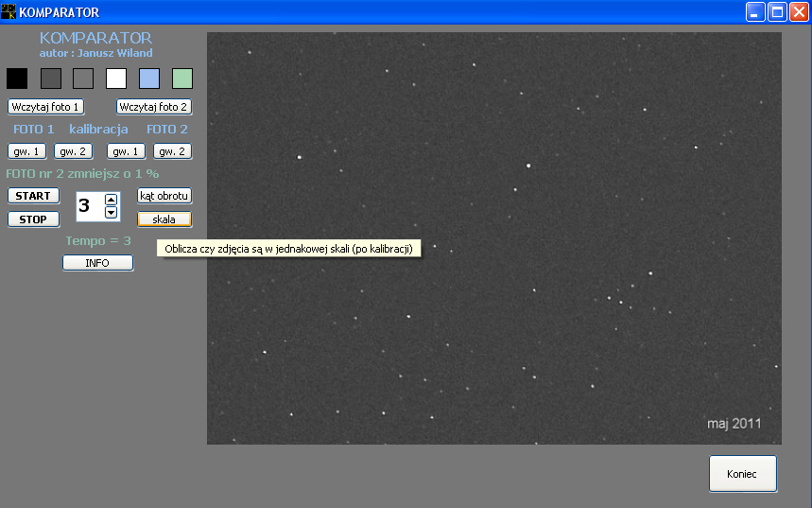
Task: Select the dark gray color swatch
Action: pos(51,79)
